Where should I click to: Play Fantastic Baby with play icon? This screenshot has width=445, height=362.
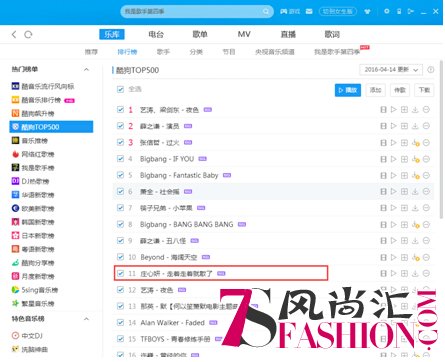pyautogui.click(x=394, y=175)
